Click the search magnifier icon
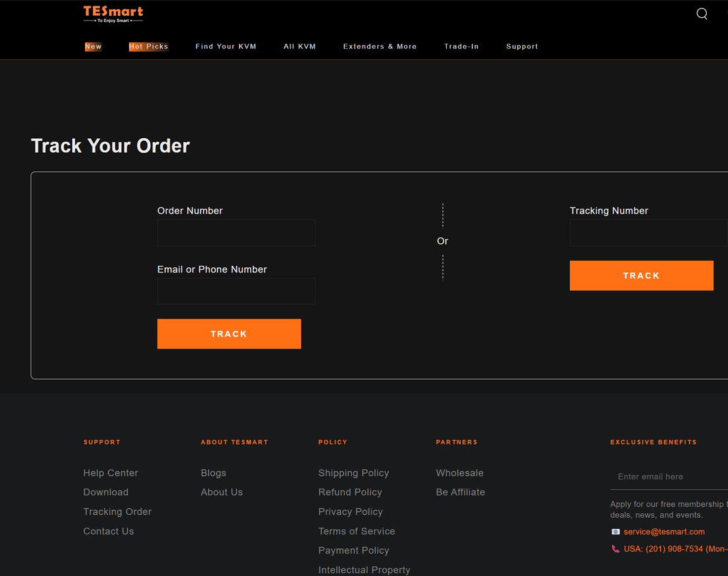The image size is (728, 576). (x=702, y=14)
